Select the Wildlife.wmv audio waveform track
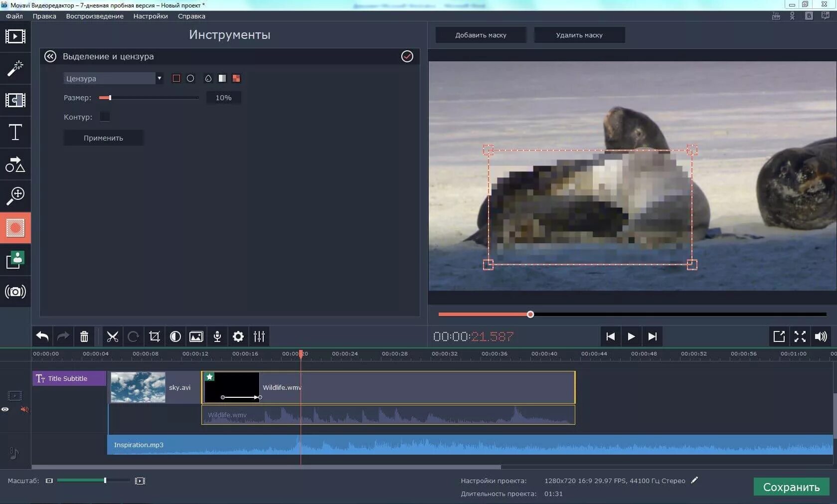 coord(388,415)
